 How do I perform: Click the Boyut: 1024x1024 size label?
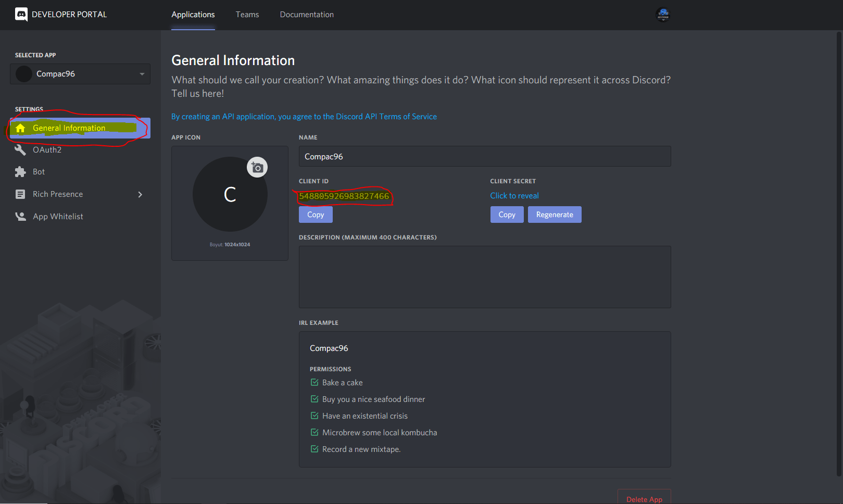pyautogui.click(x=230, y=245)
